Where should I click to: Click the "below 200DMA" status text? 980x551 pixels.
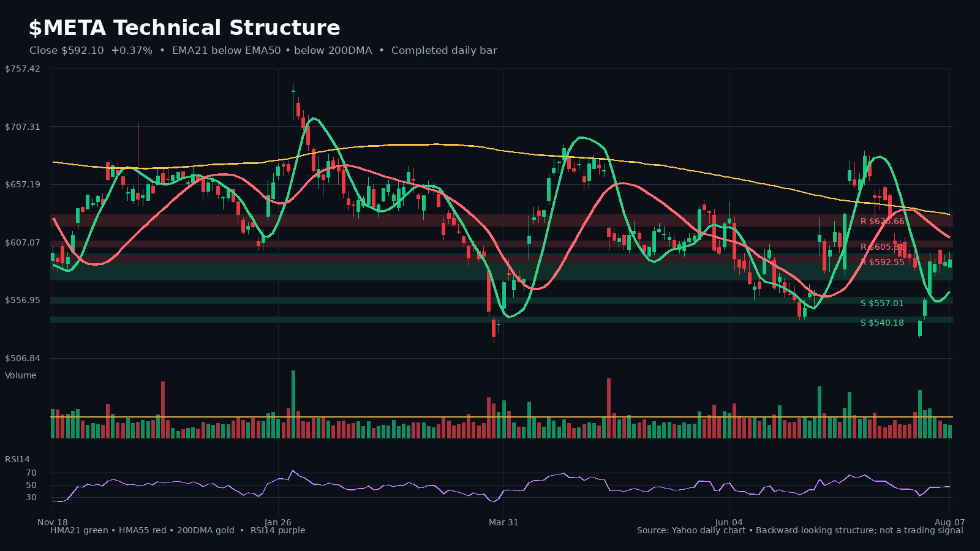point(333,51)
